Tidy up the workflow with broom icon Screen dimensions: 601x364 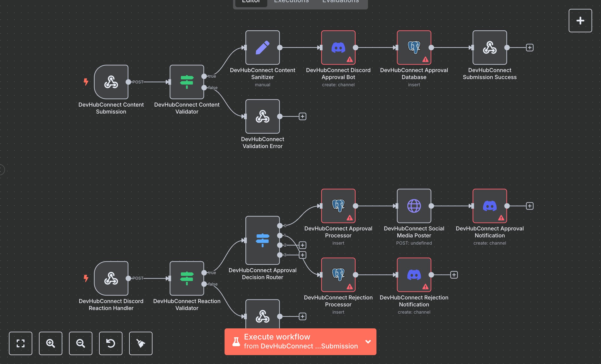(x=141, y=343)
